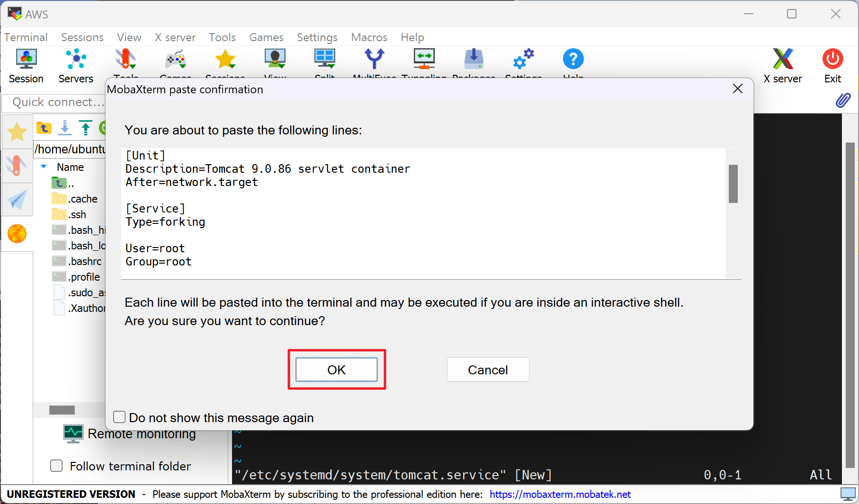Image resolution: width=859 pixels, height=504 pixels.
Task: Click the file browser horizontal scrollbar thumb
Action: (62, 410)
